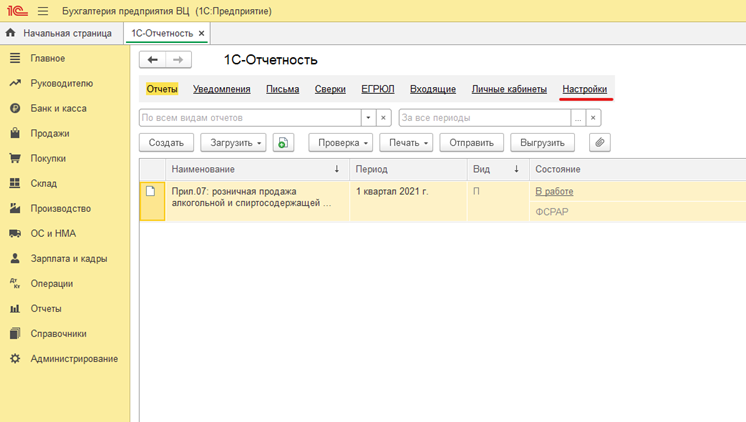Click the В работе status link
Image resolution: width=746 pixels, height=422 pixels.
554,191
